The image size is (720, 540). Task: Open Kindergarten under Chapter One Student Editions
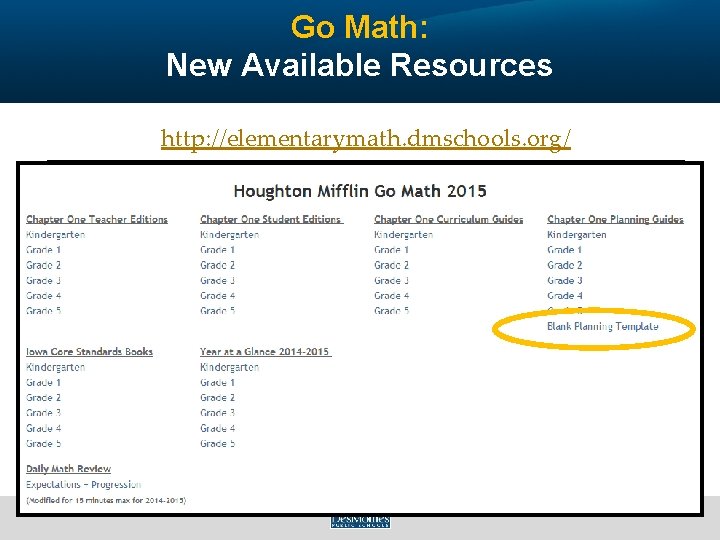point(230,235)
